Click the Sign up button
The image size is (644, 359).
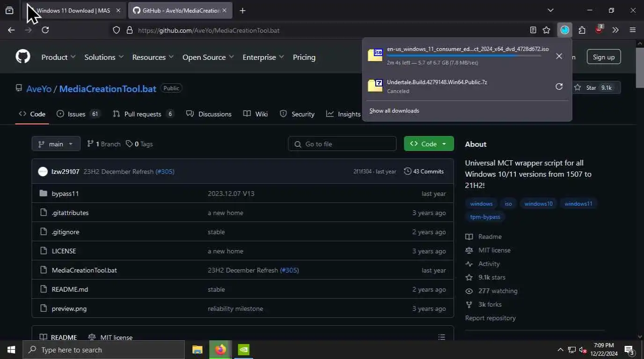[604, 57]
